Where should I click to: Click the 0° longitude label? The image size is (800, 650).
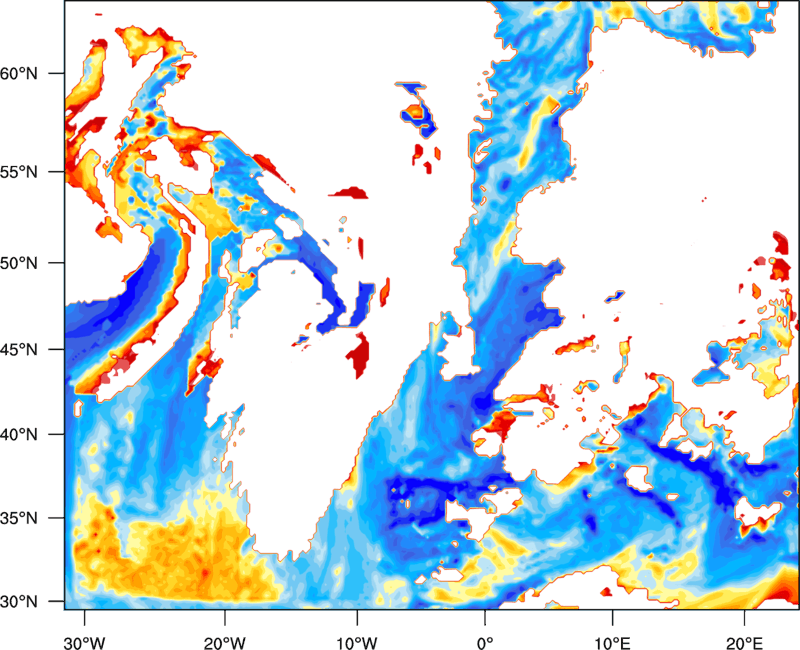pos(485,643)
